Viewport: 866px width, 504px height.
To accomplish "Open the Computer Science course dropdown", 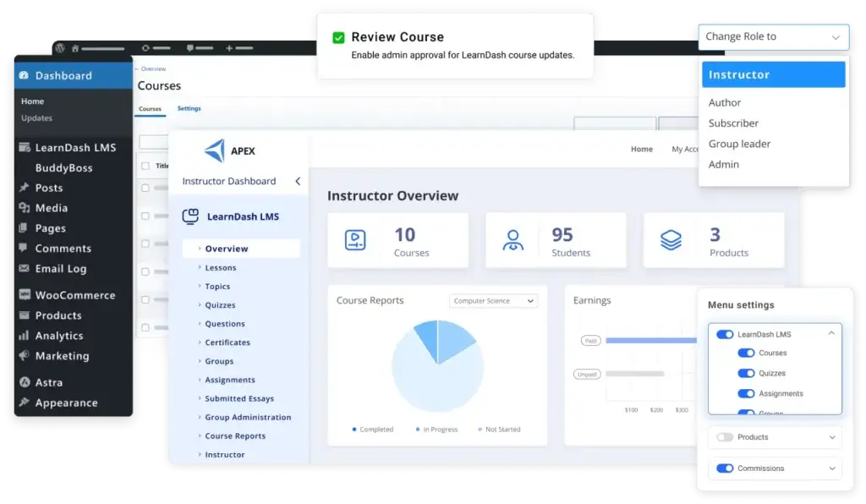I will click(x=493, y=301).
